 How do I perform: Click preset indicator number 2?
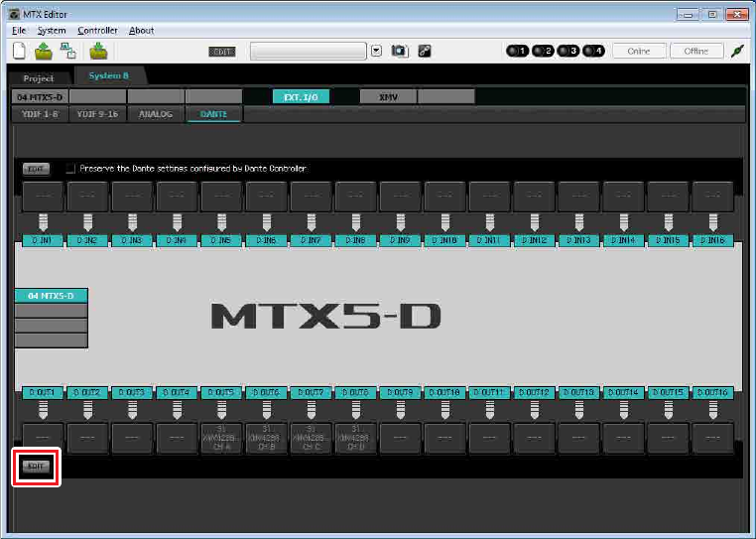coord(543,51)
